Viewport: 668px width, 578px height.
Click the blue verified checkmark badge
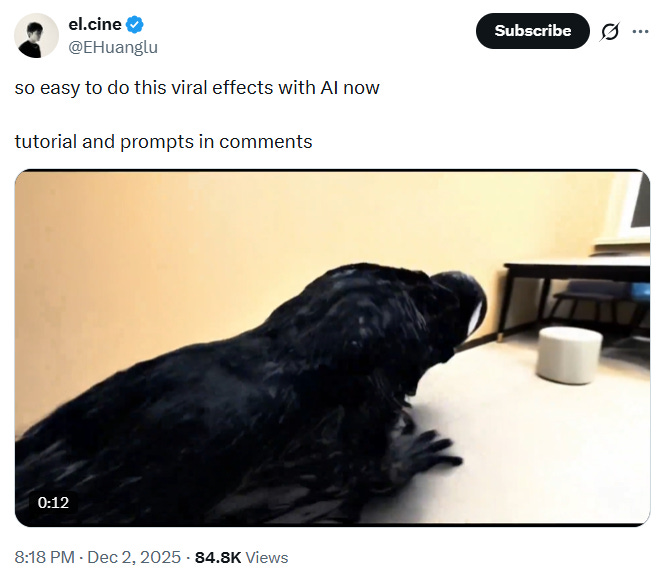tap(135, 24)
